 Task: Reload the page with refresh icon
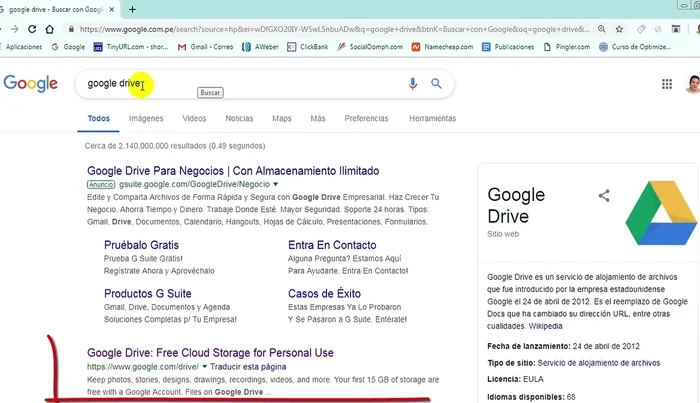[32, 29]
